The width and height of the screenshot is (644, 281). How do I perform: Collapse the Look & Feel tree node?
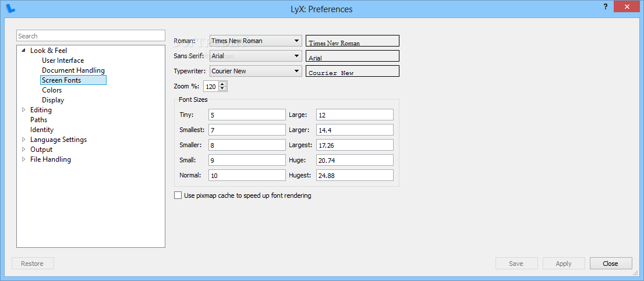[x=23, y=51]
